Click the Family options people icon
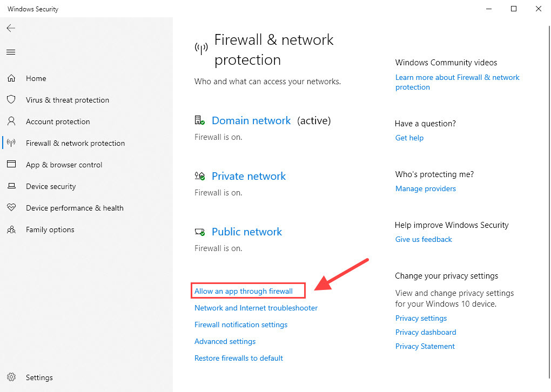The image size is (551, 392). (x=11, y=229)
